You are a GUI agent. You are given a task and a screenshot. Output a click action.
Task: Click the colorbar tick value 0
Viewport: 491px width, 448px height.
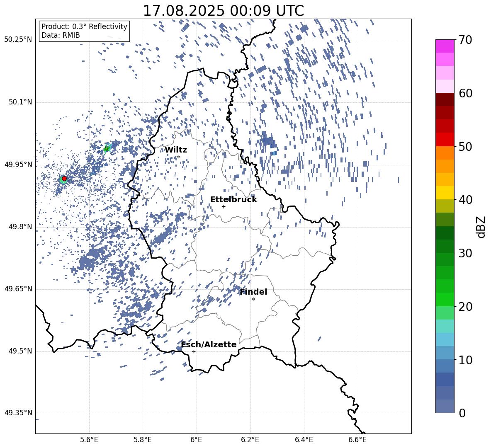coord(462,413)
